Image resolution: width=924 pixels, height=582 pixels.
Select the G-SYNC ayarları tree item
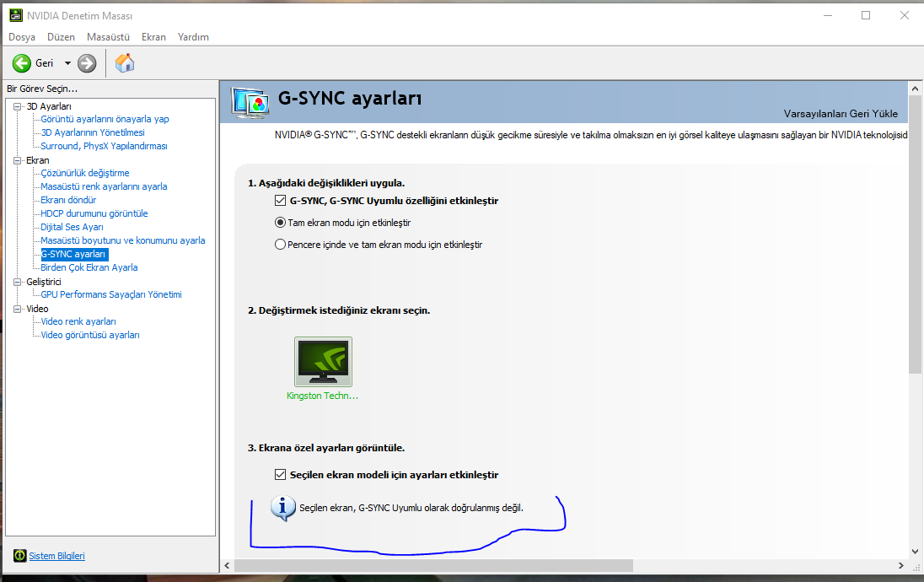[x=73, y=254]
